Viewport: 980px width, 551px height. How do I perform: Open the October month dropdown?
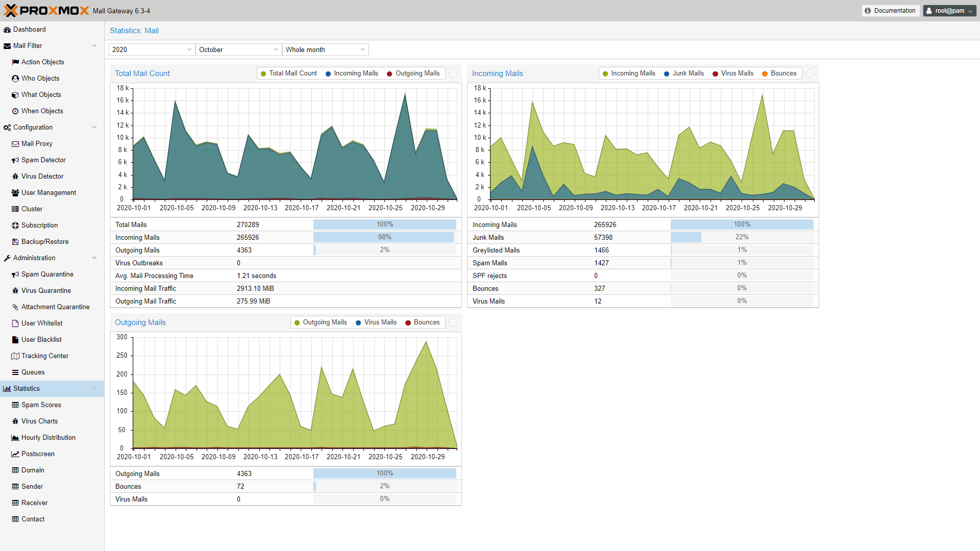[x=276, y=49]
